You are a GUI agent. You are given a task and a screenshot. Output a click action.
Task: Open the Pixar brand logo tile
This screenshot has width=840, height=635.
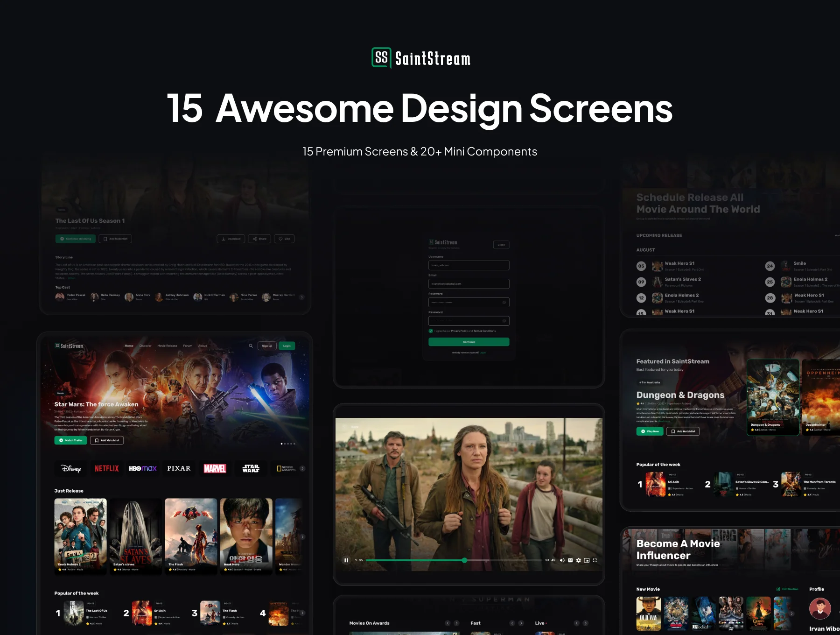[179, 468]
